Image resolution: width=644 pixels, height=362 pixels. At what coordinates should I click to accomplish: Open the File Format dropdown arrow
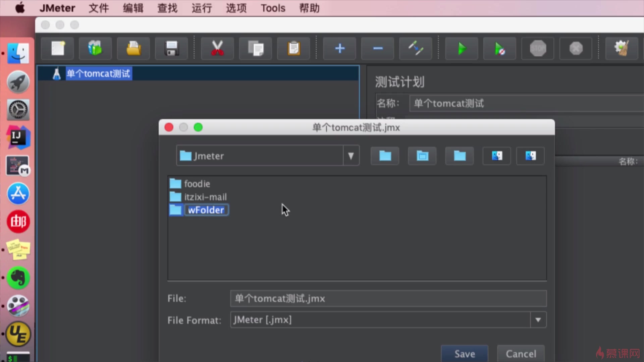[538, 320]
